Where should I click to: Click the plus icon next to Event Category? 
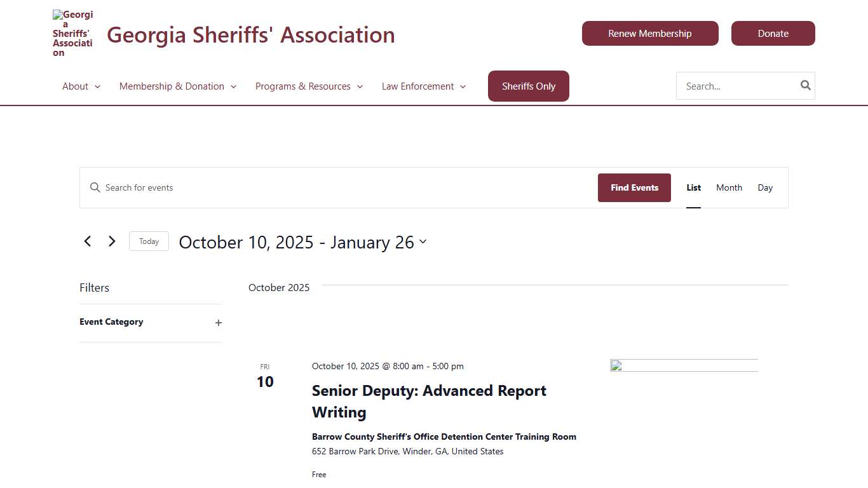coord(218,323)
